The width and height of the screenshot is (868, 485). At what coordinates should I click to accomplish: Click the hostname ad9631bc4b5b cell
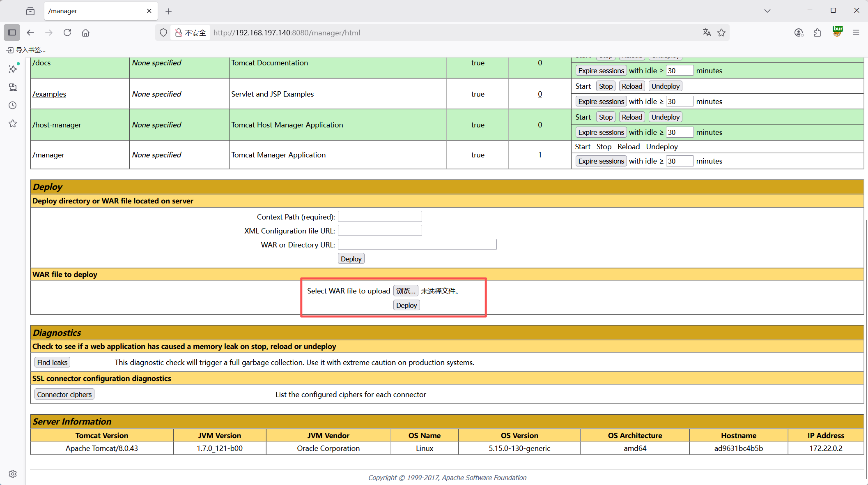[739, 448]
